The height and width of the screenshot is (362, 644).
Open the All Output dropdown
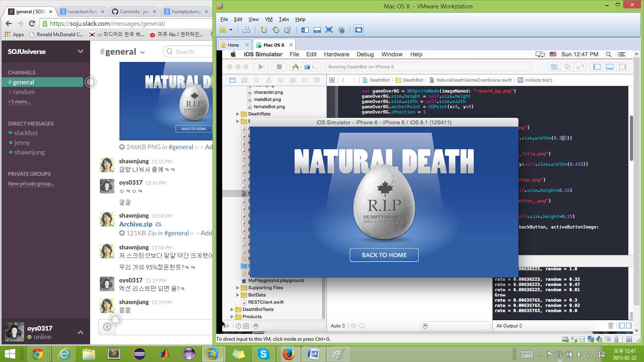509,326
